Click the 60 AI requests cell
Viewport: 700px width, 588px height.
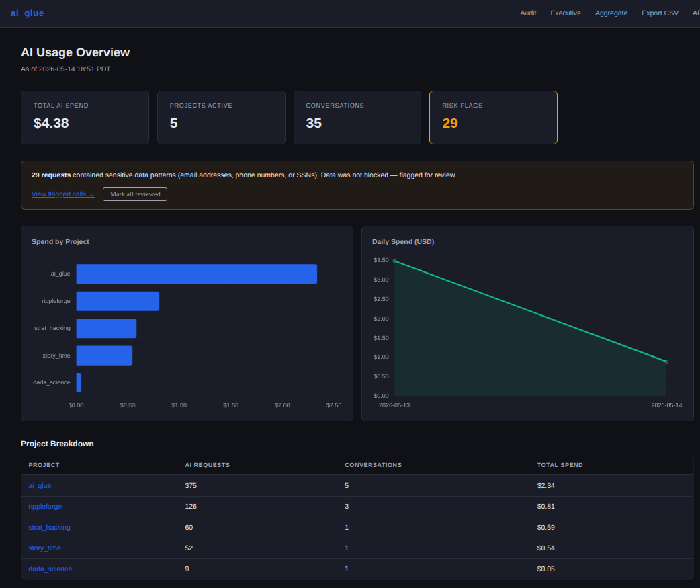click(189, 528)
